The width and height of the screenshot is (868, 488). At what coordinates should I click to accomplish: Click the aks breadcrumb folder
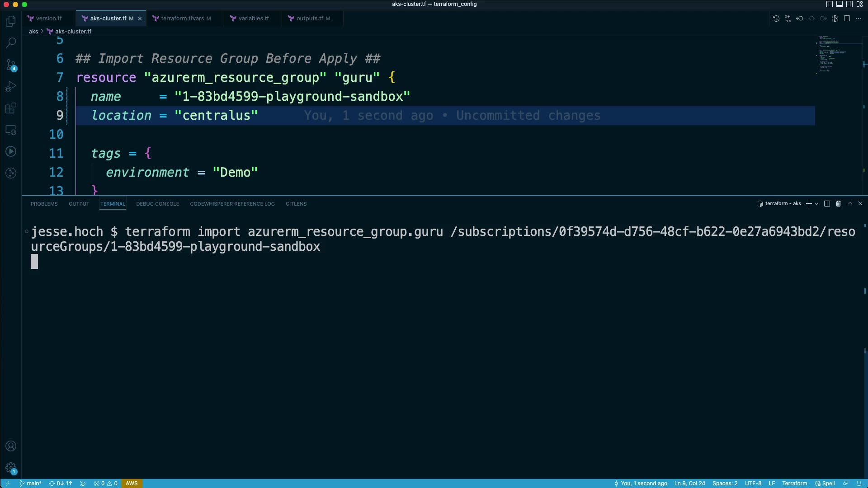coord(33,32)
